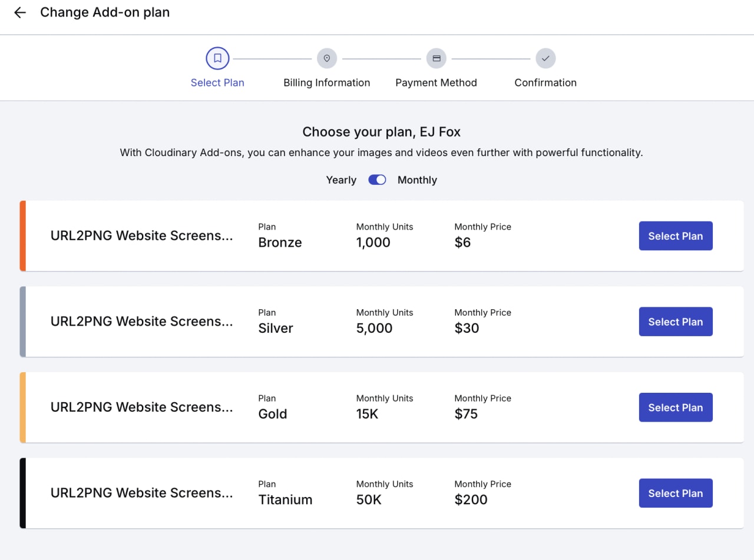Viewport: 754px width, 560px height.
Task: Click the Yearly label next to the toggle
Action: [x=340, y=180]
